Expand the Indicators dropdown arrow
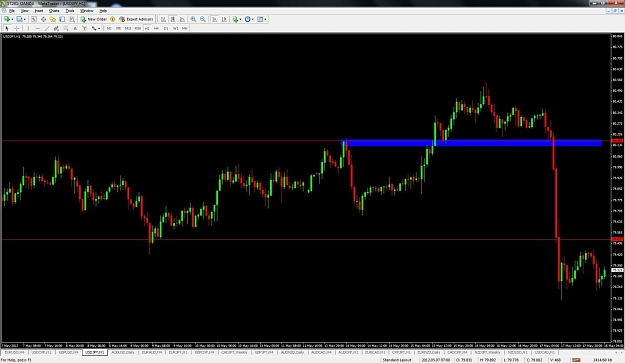Image resolution: width=625 pixels, height=363 pixels. [240, 19]
